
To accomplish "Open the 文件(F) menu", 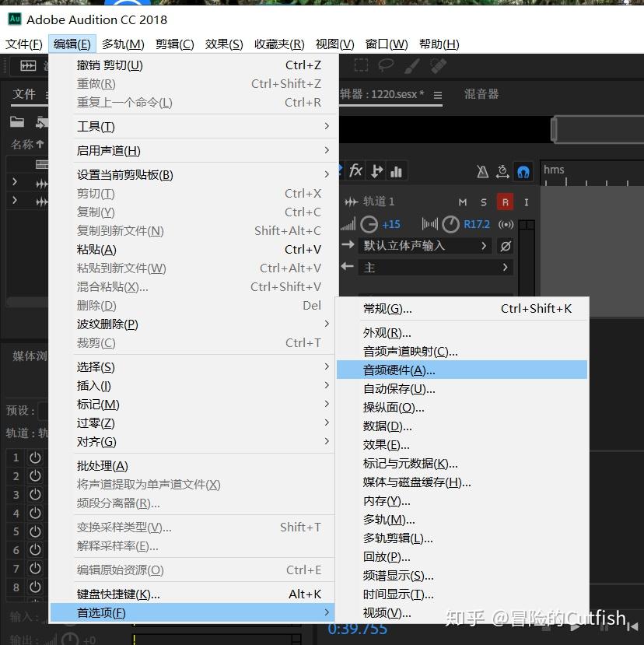I will 24,44.
